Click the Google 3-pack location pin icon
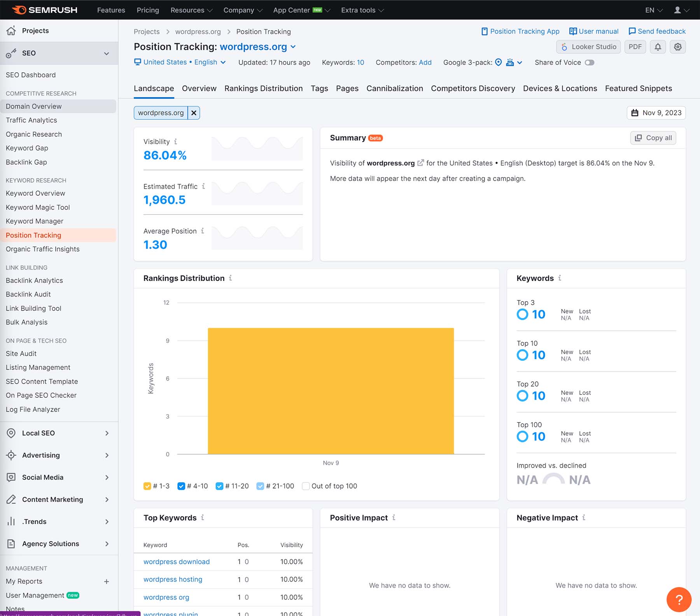The height and width of the screenshot is (616, 700). [x=499, y=63]
